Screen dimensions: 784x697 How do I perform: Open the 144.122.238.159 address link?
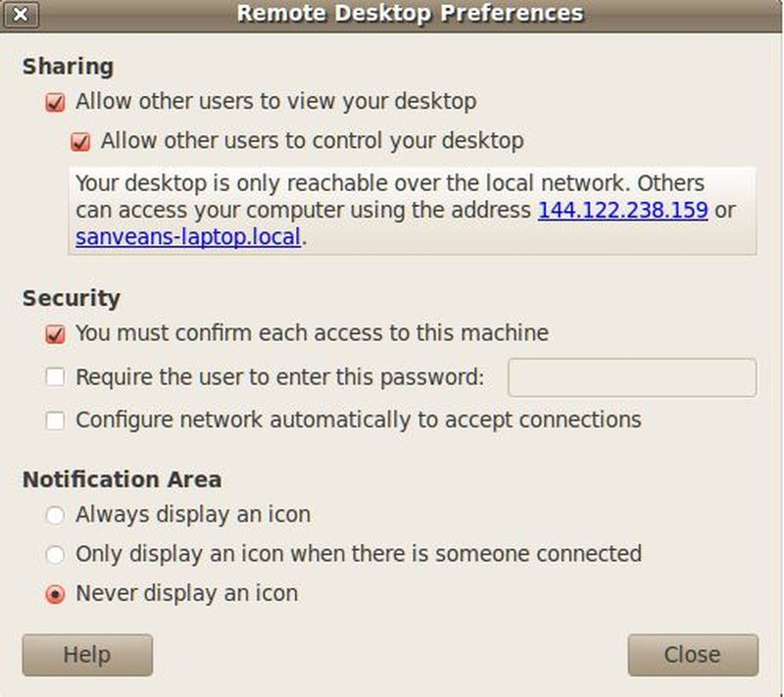coord(622,211)
